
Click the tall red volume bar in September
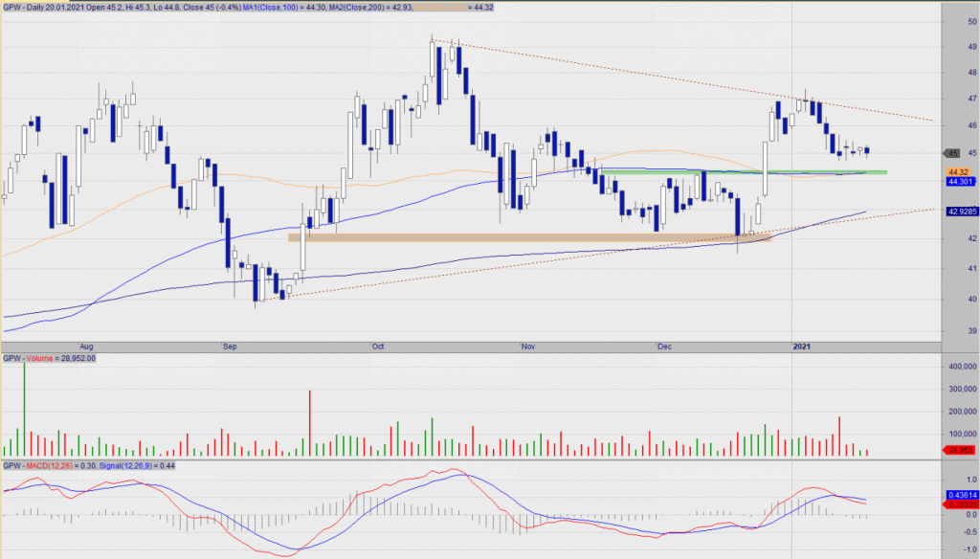click(x=310, y=423)
